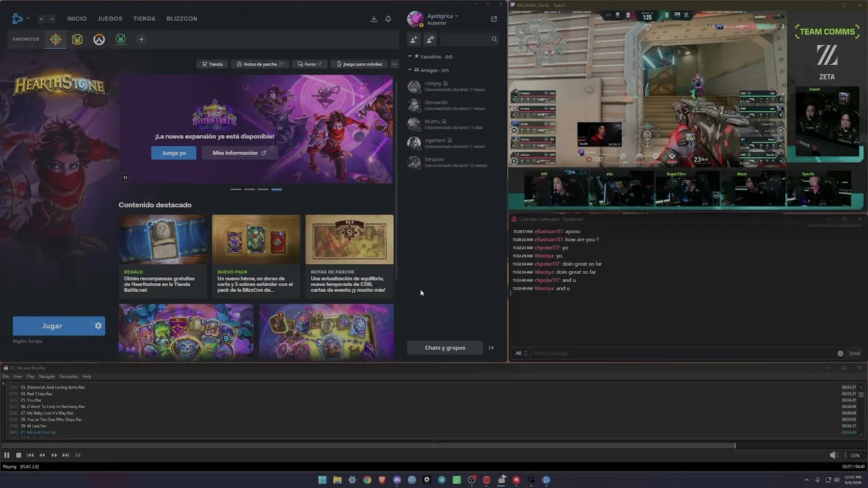Image resolution: width=868 pixels, height=488 pixels.
Task: Go forward with the Battle.net forward arrow
Action: click(52, 18)
